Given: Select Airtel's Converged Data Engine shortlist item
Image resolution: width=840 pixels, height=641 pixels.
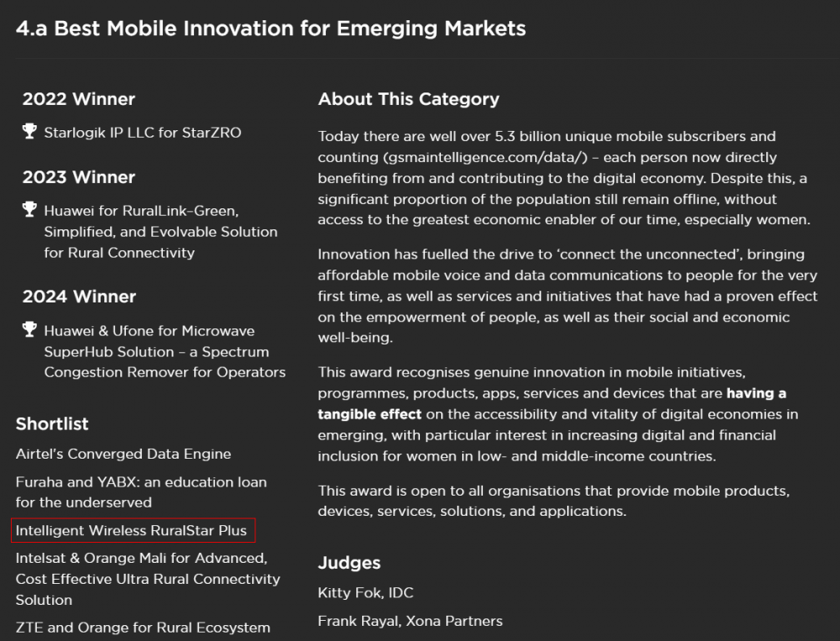Looking at the screenshot, I should click(x=123, y=454).
